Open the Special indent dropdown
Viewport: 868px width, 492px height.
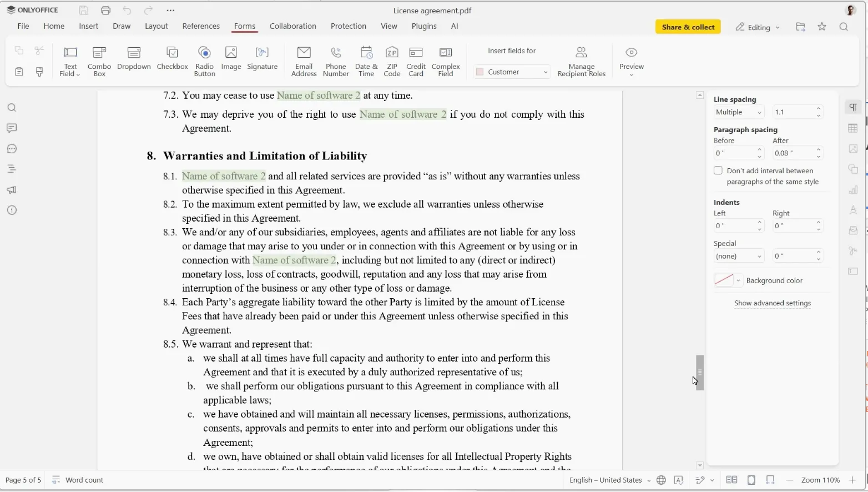[x=739, y=256]
